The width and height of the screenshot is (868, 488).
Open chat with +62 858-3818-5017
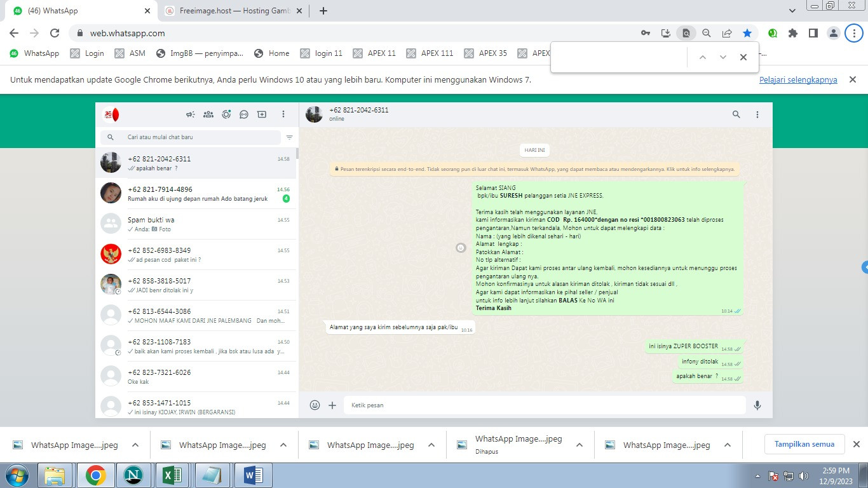click(x=196, y=285)
